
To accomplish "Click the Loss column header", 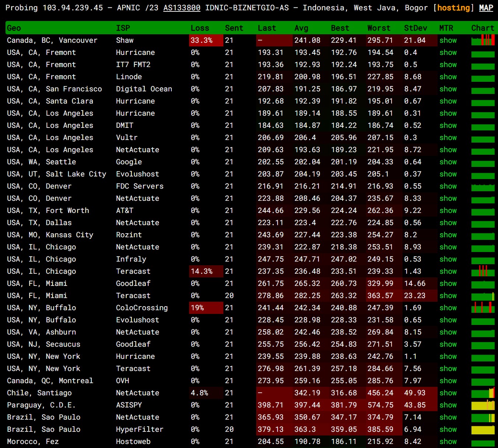I will click(200, 28).
